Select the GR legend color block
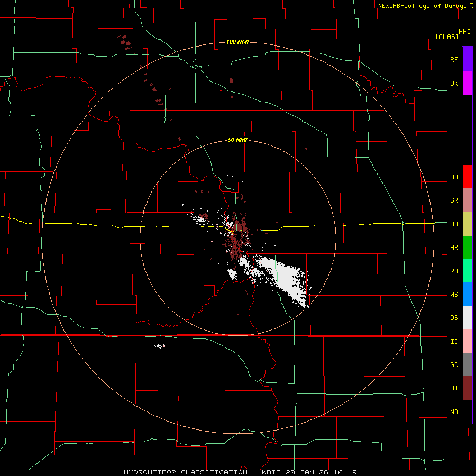The height and width of the screenshot is (476, 476). point(467,200)
